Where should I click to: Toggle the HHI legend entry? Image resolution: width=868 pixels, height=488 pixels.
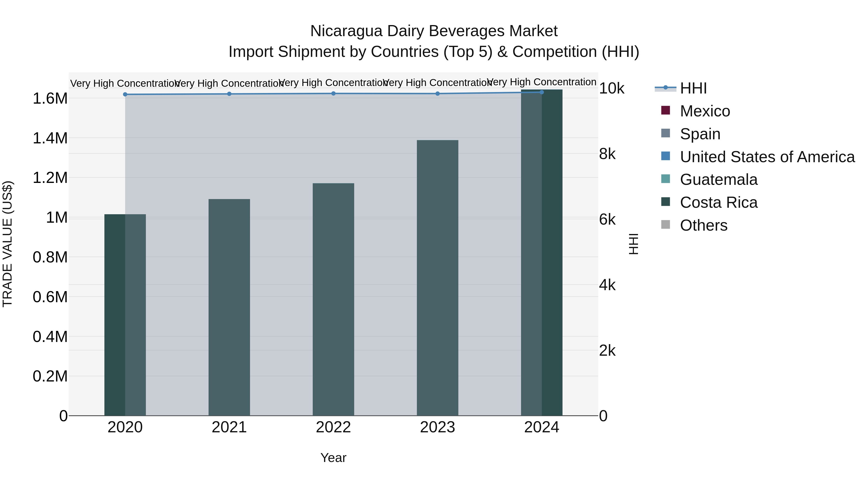point(681,88)
